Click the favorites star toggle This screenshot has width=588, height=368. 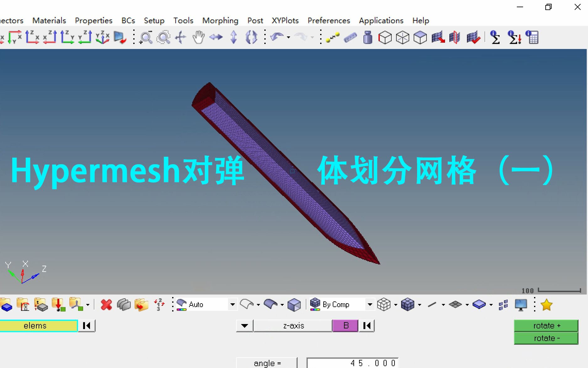click(x=546, y=305)
